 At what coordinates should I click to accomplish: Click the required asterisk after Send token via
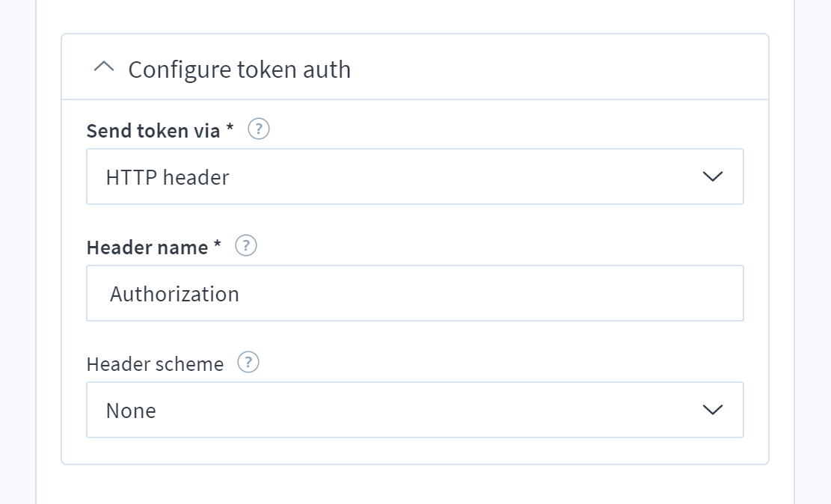pyautogui.click(x=230, y=129)
